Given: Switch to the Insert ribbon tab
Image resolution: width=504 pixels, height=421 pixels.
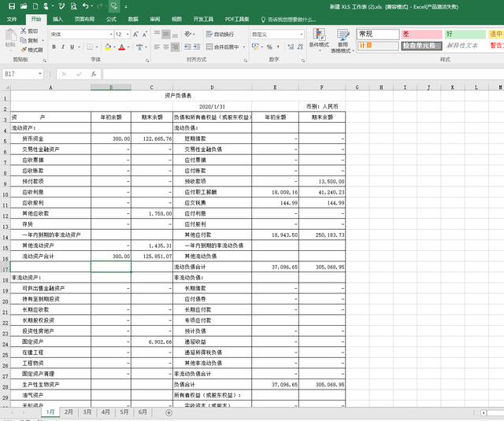Looking at the screenshot, I should tap(57, 19).
